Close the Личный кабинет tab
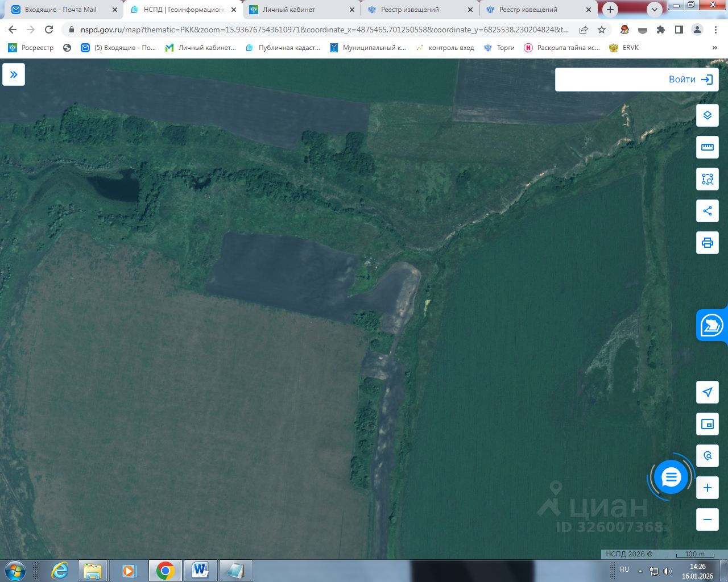This screenshot has width=728, height=582. tap(351, 10)
